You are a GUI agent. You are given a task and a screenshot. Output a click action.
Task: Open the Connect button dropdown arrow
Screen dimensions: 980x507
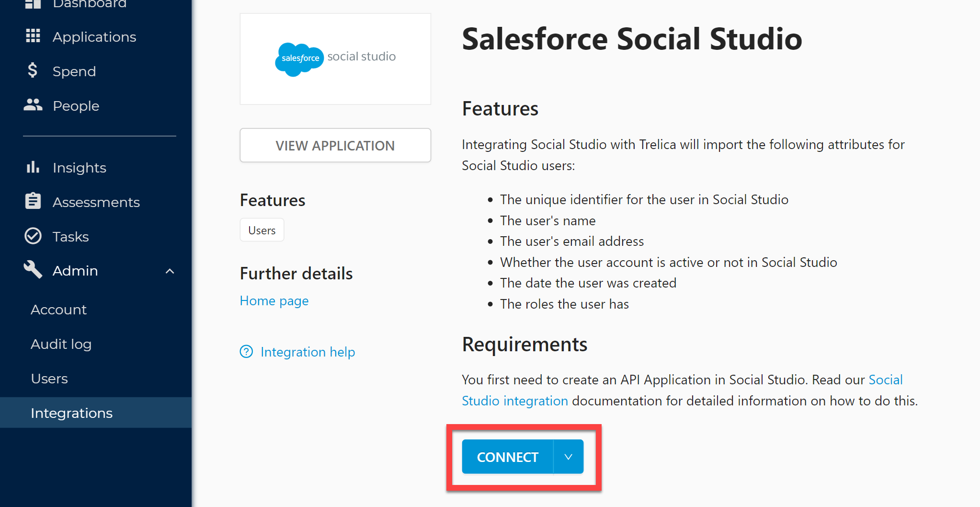(569, 457)
